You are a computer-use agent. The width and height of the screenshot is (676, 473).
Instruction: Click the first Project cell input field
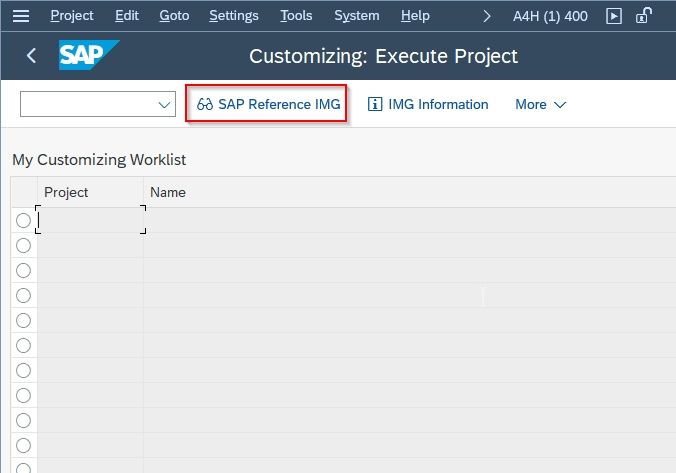(91, 220)
